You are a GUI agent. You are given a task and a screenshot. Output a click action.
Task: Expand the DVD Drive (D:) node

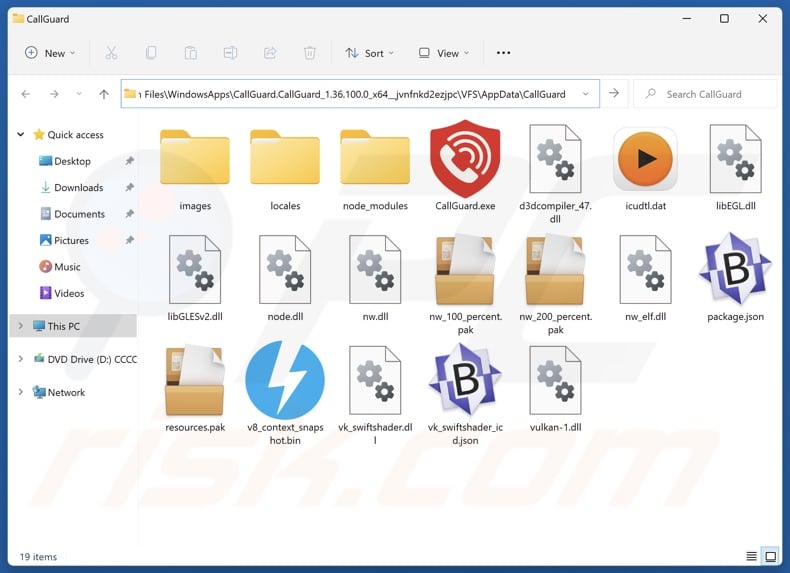tap(21, 359)
